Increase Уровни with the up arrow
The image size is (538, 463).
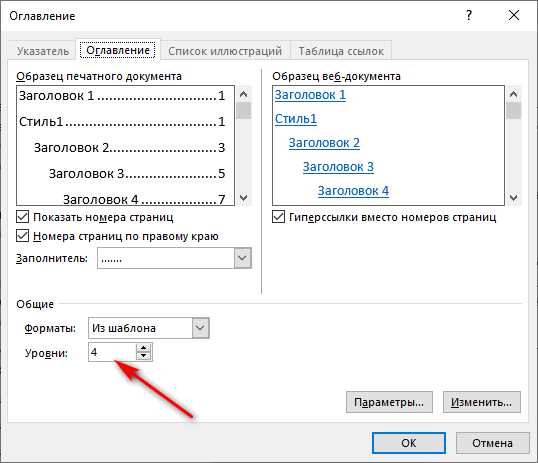point(143,348)
